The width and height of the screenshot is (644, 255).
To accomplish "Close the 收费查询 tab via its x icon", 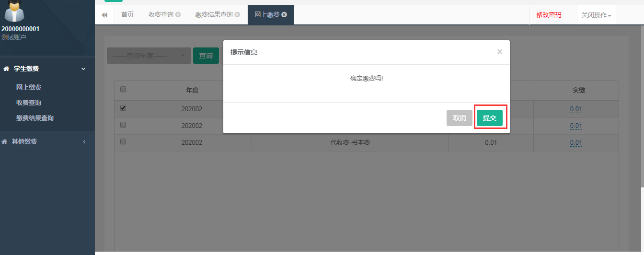I will pos(178,15).
